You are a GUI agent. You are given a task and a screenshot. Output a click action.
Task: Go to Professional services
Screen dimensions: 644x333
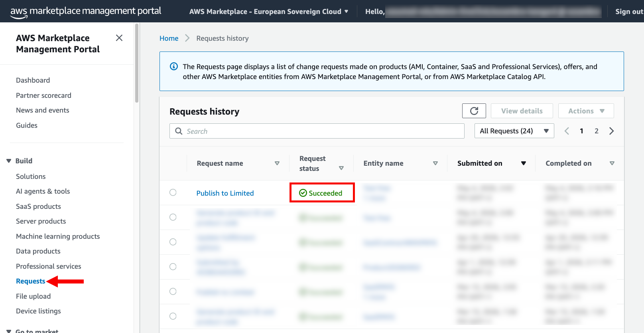click(49, 266)
